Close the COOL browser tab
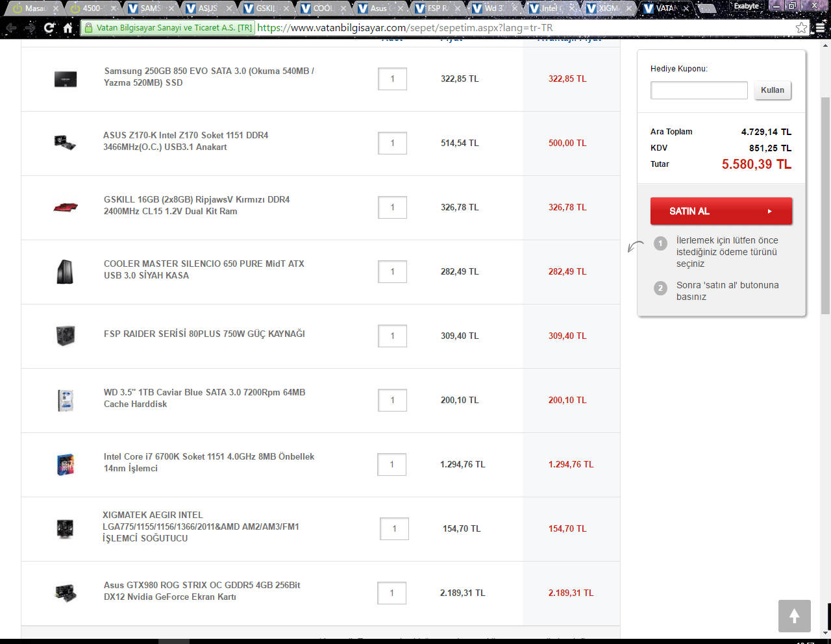The height and width of the screenshot is (644, 831). (343, 8)
